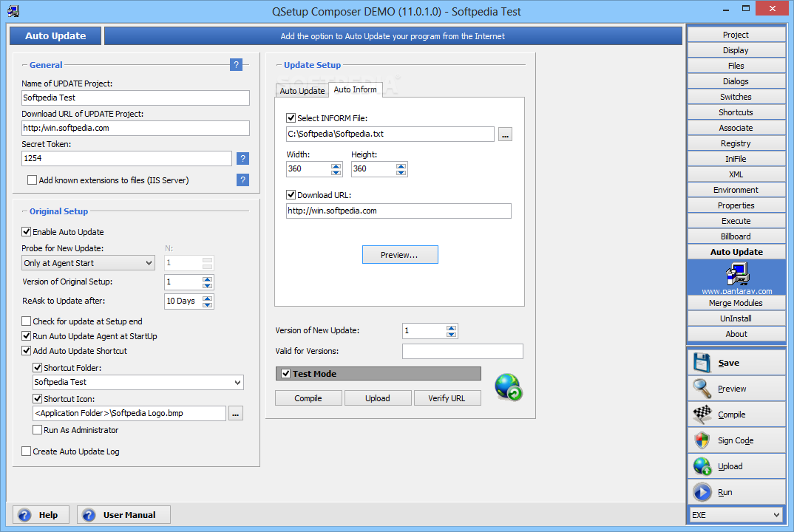Click the Preview... button in Auto Inform

(x=399, y=255)
